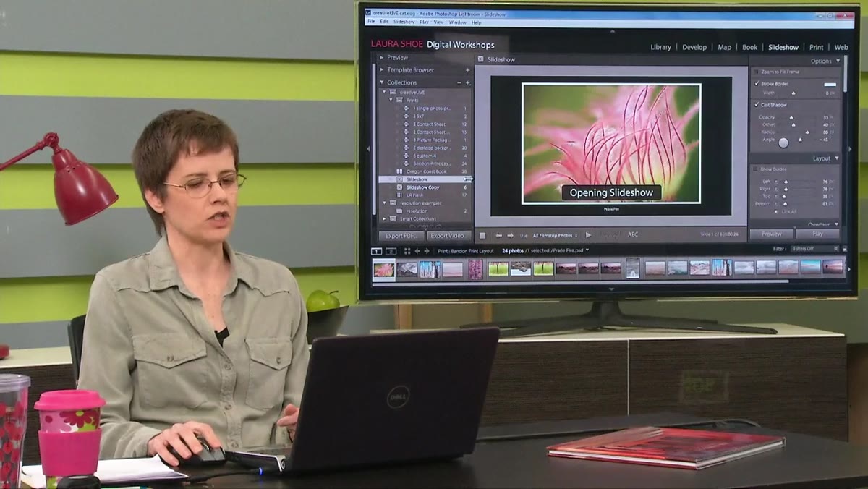Expand the Template Browser panel
868x489 pixels.
382,70
